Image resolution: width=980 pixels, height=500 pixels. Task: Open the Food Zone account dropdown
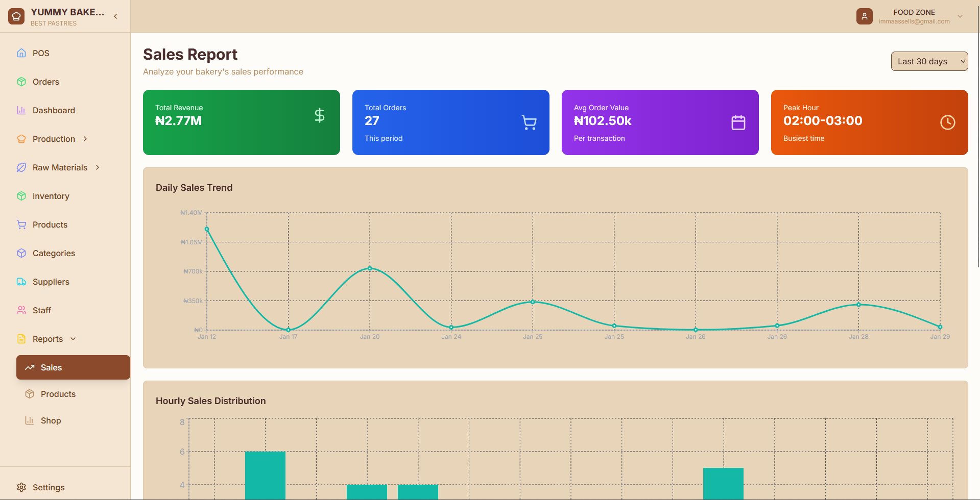(x=960, y=16)
